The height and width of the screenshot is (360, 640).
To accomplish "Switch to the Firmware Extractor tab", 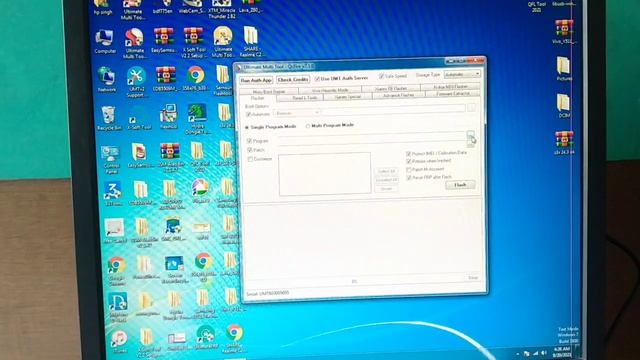I will [452, 93].
